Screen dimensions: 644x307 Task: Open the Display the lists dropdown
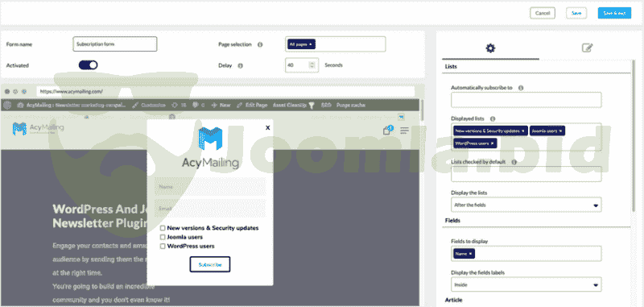click(x=526, y=205)
